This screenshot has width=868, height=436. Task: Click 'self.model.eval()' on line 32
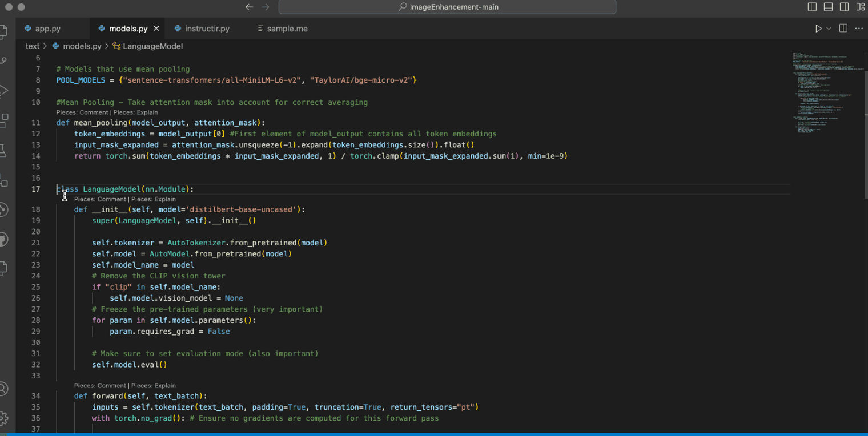(x=130, y=365)
